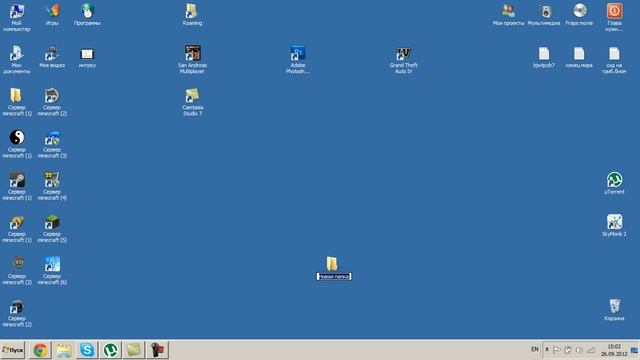
Task: Open the Корзина recycle bin
Action: coord(614,306)
